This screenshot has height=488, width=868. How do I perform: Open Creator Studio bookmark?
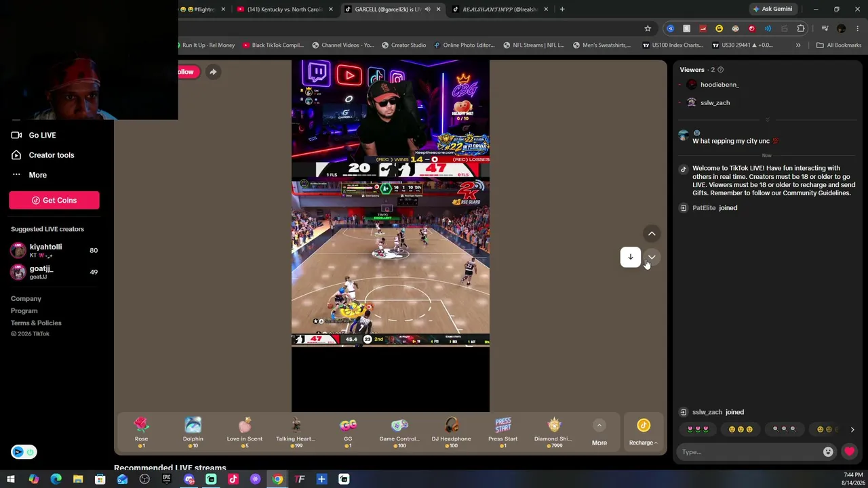click(x=403, y=45)
